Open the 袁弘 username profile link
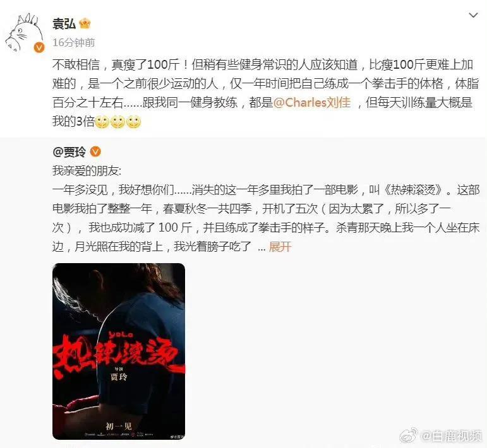The image size is (487, 448). point(64,23)
